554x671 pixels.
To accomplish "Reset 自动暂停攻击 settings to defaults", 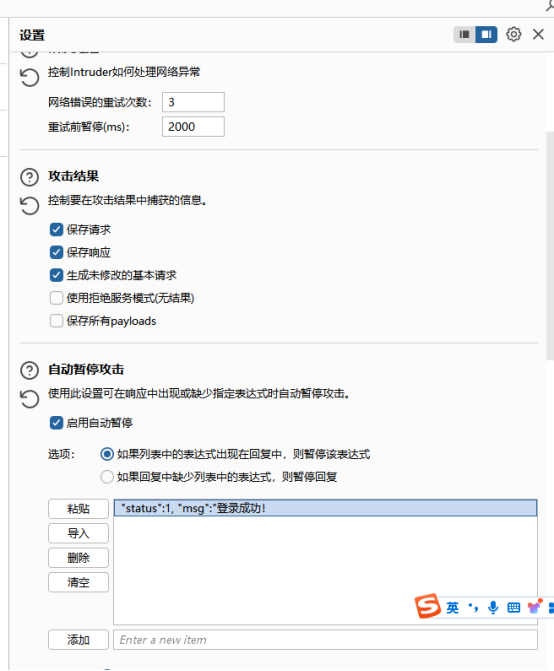I will coord(30,399).
